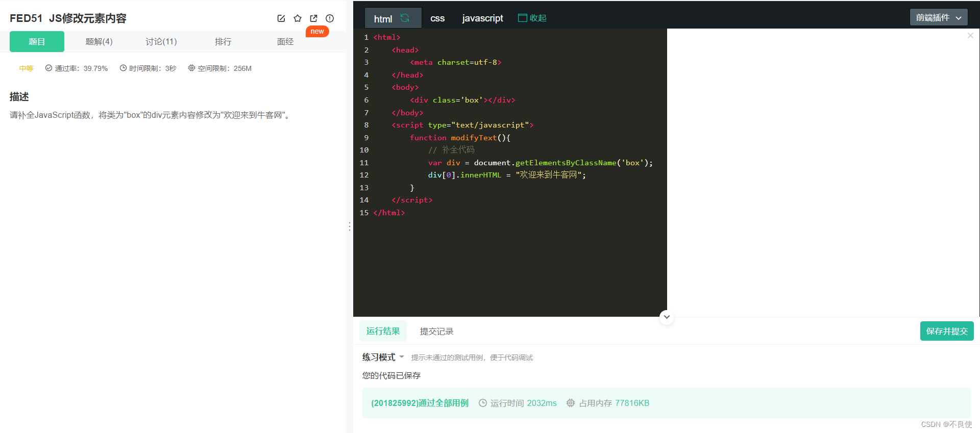Click the 通过率 39.79% text
The height and width of the screenshot is (433, 980).
(x=81, y=68)
